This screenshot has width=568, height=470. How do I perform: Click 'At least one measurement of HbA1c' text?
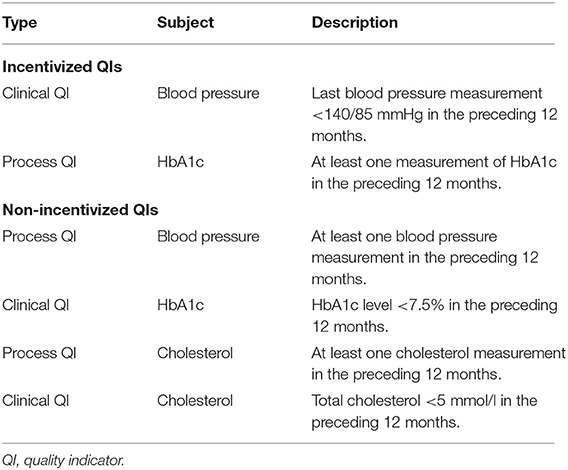(434, 173)
